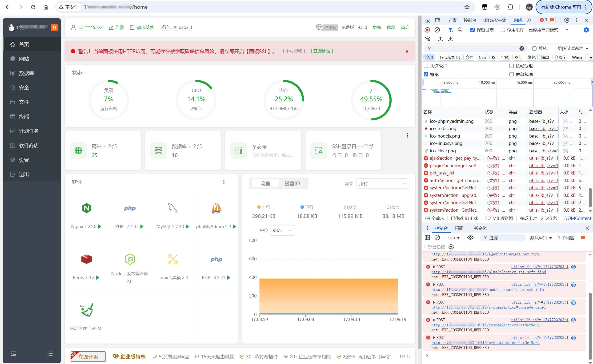593x364 pixels.
Task: Open the KB/s unit dropdown
Action: point(282,230)
